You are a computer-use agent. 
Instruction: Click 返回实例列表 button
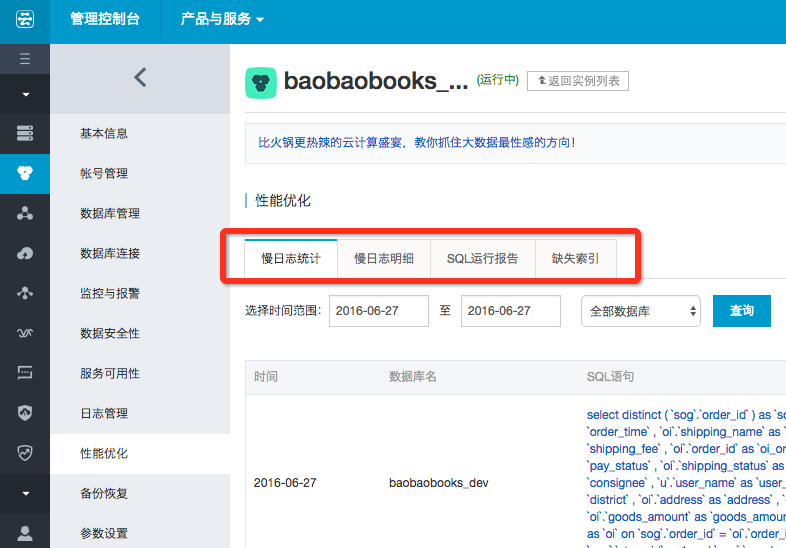(x=577, y=81)
